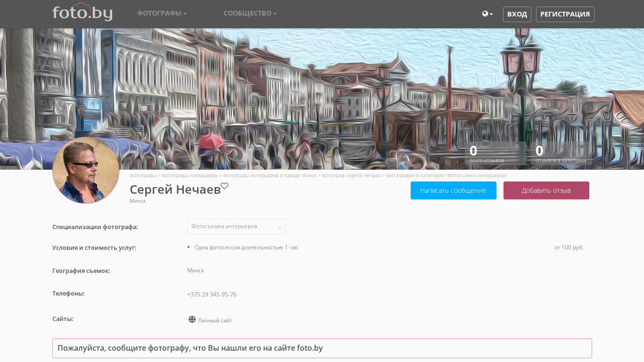Click Написать сообщение button

pyautogui.click(x=453, y=190)
